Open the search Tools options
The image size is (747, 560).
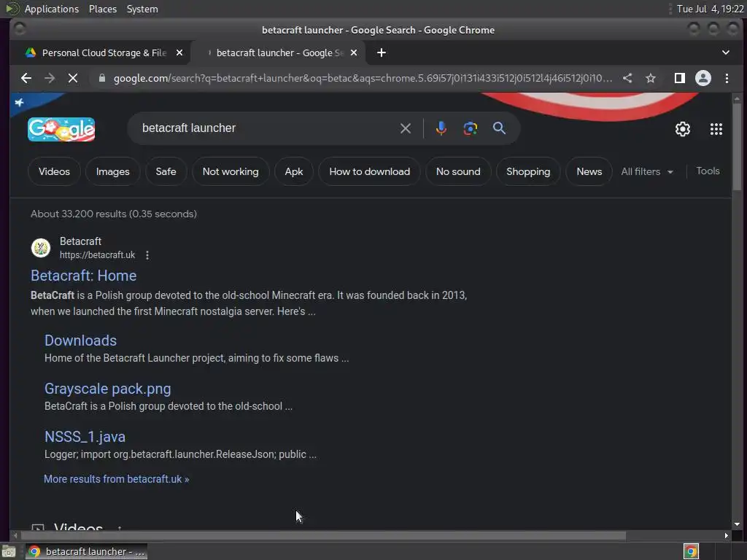[x=708, y=171]
